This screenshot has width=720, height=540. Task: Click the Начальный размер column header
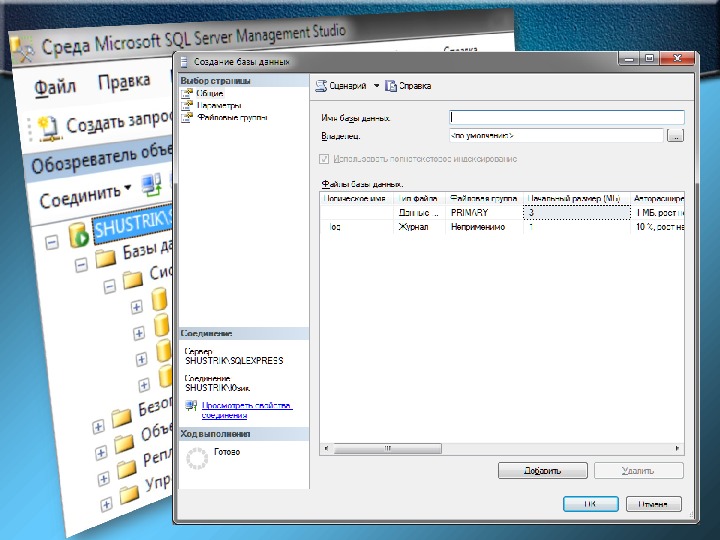(576, 198)
